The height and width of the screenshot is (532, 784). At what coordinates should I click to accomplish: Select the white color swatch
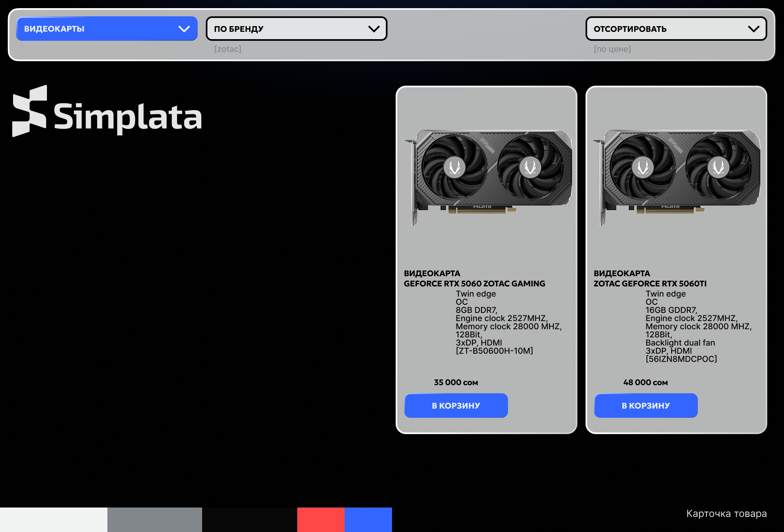[x=53, y=519]
